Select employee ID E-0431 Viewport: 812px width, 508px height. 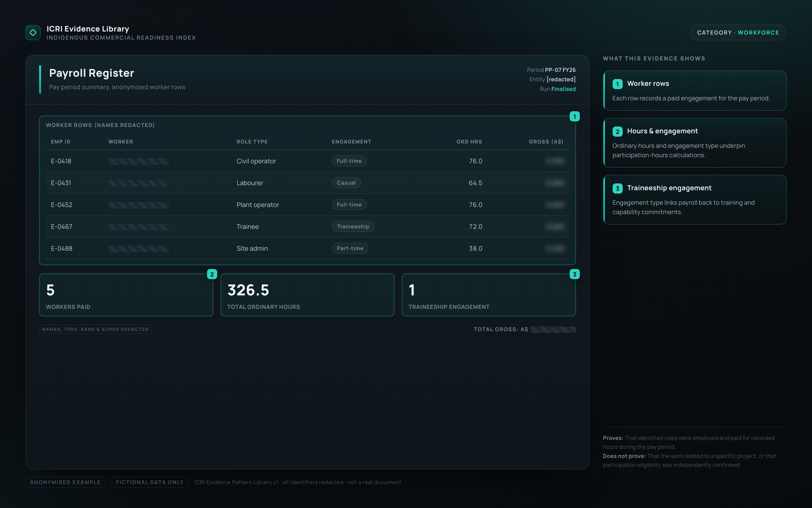point(61,183)
